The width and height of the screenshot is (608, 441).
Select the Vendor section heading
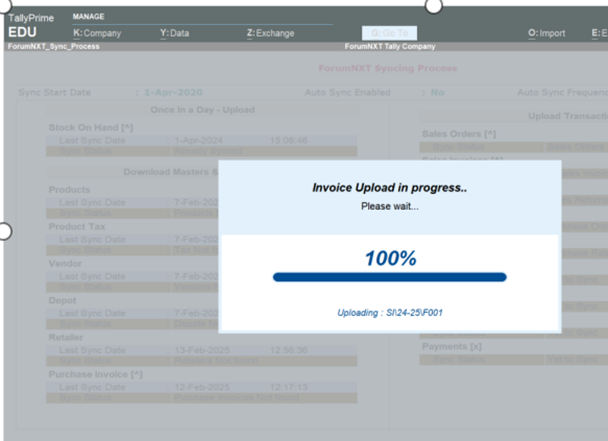[x=65, y=264]
